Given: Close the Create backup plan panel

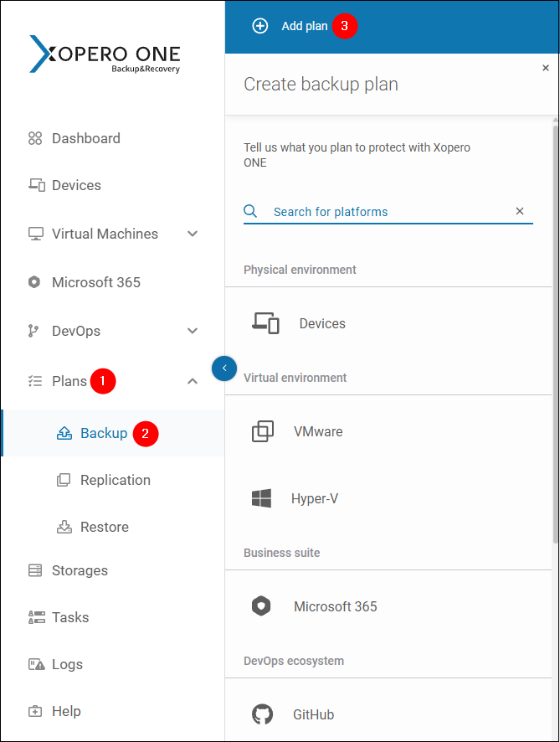Looking at the screenshot, I should tap(545, 68).
